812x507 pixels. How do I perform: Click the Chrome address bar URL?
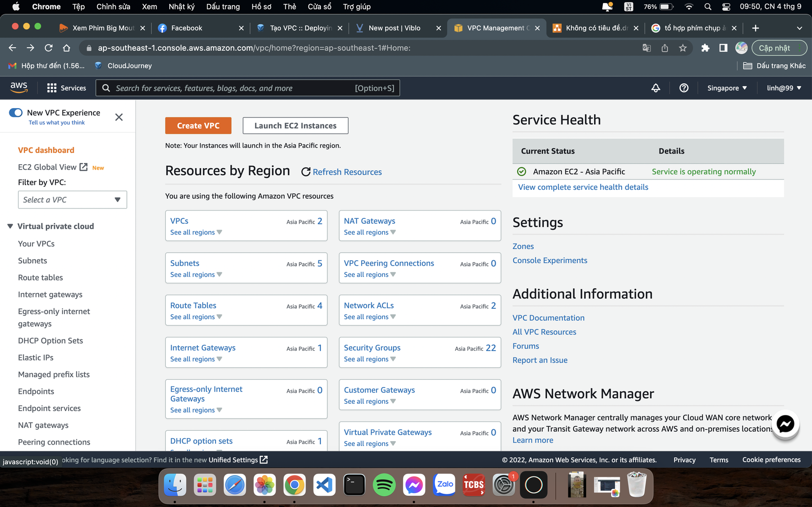(254, 48)
